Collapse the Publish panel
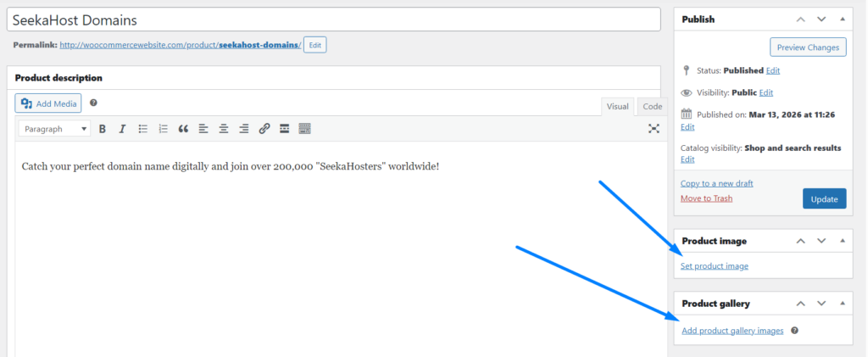Viewport: 868px width, 357px height. (x=843, y=20)
